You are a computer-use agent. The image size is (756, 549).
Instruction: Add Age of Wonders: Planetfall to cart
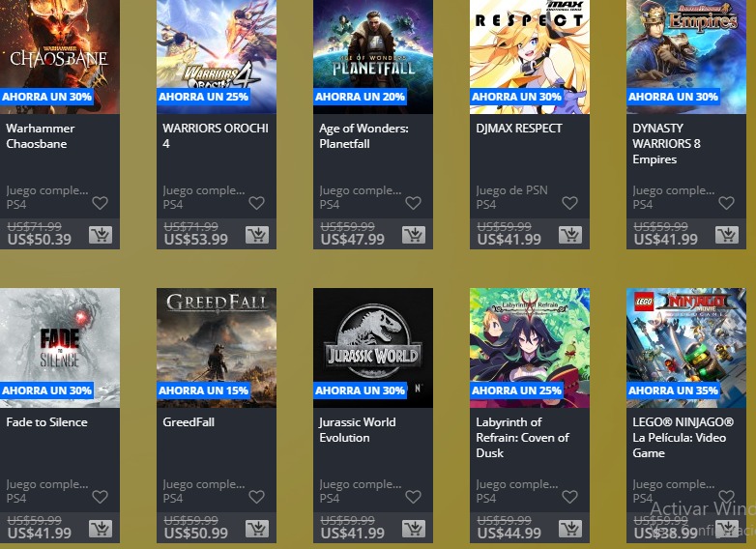pos(414,235)
